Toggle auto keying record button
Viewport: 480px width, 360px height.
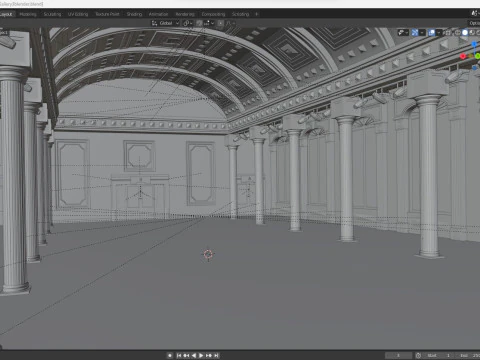(x=170, y=355)
